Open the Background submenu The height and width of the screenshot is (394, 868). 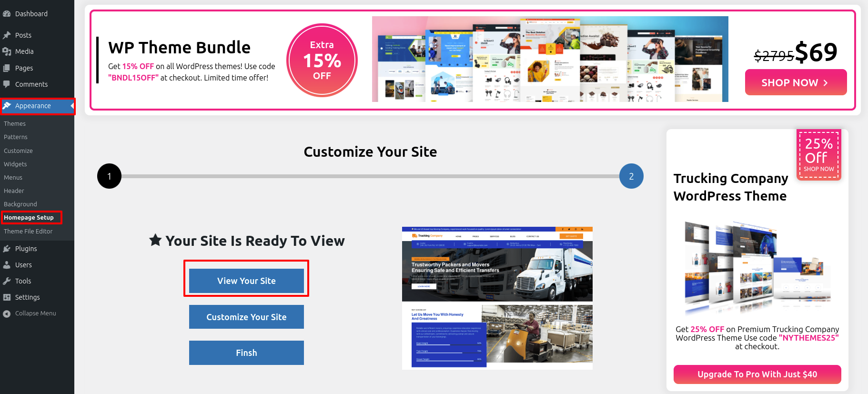pos(20,204)
